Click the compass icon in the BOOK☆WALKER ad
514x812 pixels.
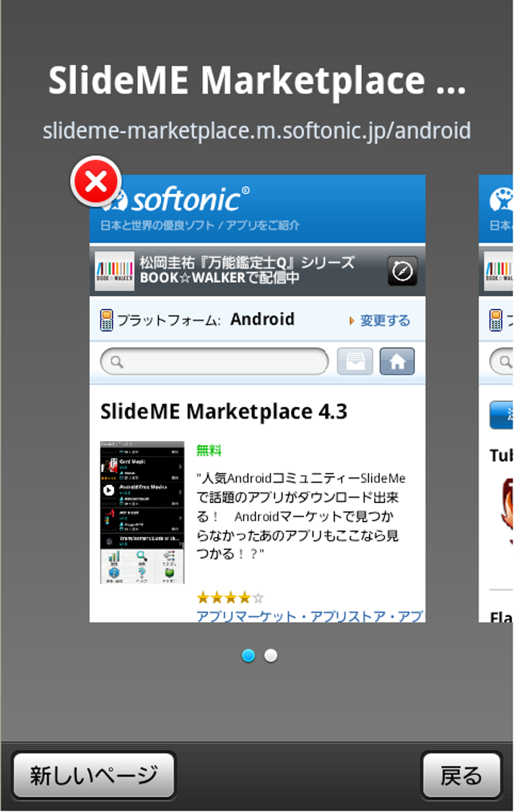click(x=403, y=271)
